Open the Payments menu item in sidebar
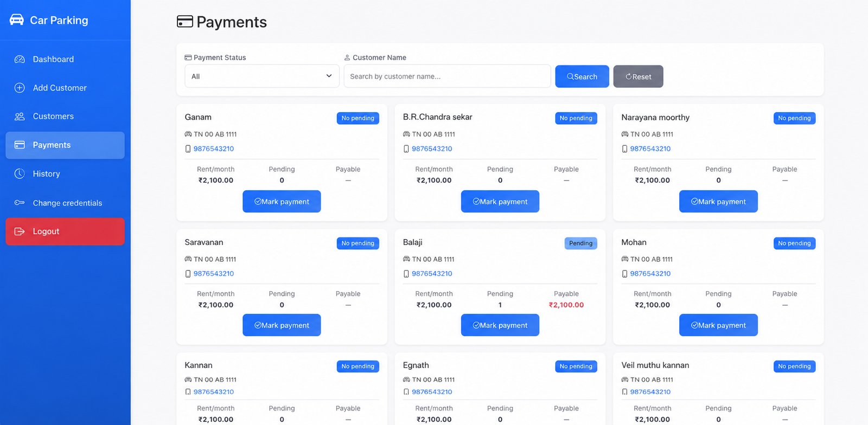Viewport: 868px width, 425px height. click(65, 145)
